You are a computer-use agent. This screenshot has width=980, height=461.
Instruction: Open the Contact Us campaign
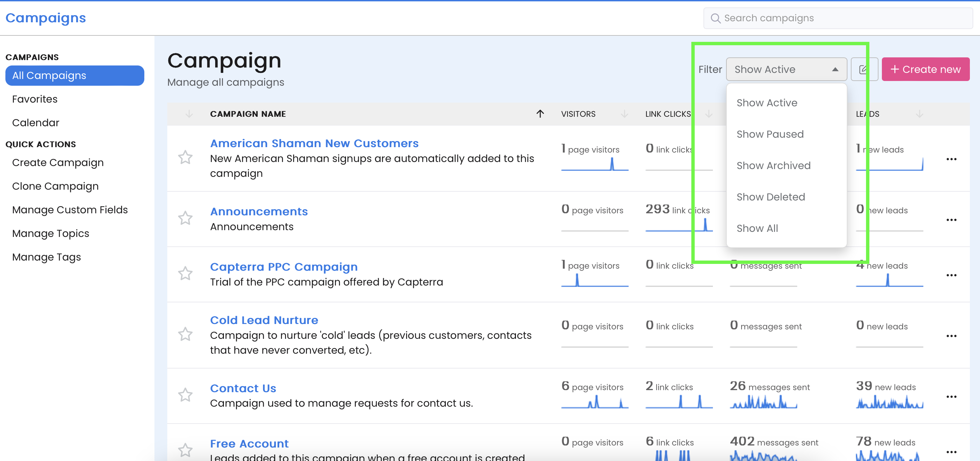coord(243,388)
